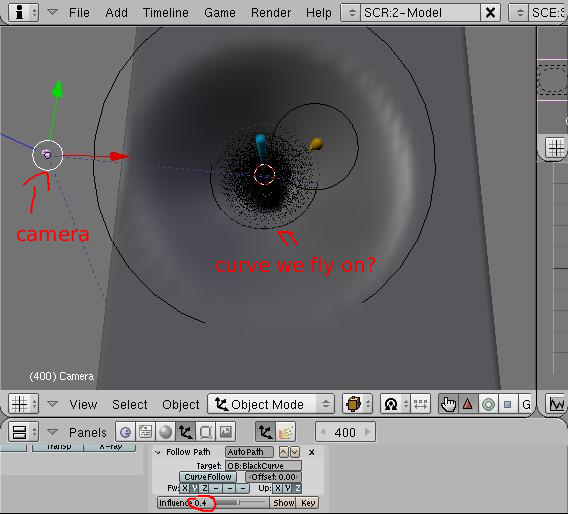Open the Object menu

(x=181, y=404)
